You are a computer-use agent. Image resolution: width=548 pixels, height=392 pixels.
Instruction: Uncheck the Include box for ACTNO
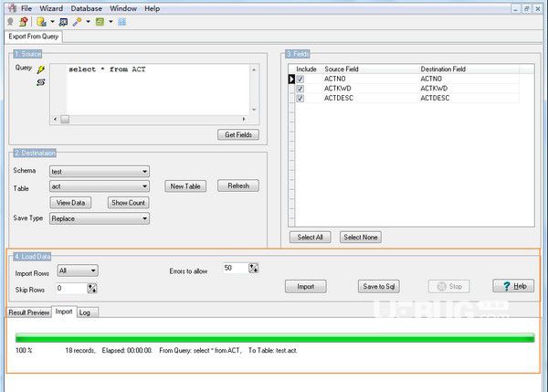(300, 79)
